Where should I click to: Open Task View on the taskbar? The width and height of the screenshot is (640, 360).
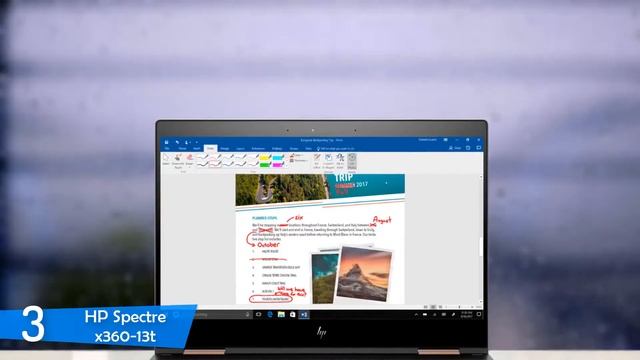[x=258, y=315]
